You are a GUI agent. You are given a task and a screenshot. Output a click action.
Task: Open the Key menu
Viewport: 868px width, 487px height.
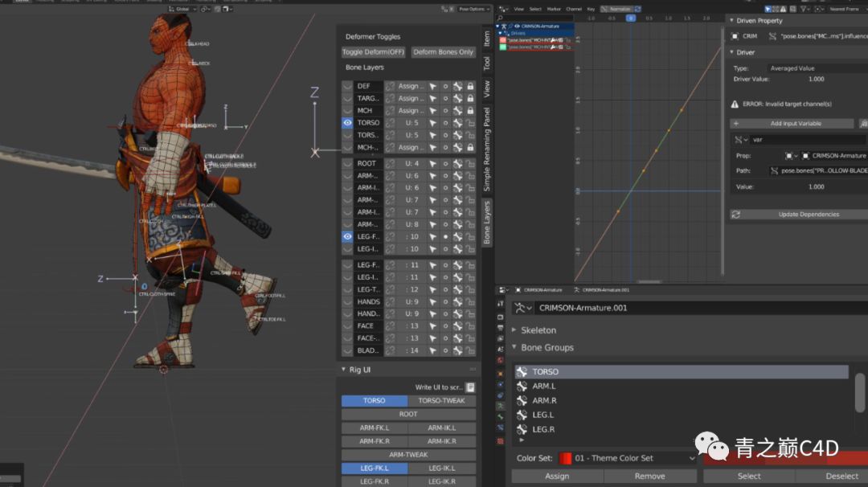point(591,9)
